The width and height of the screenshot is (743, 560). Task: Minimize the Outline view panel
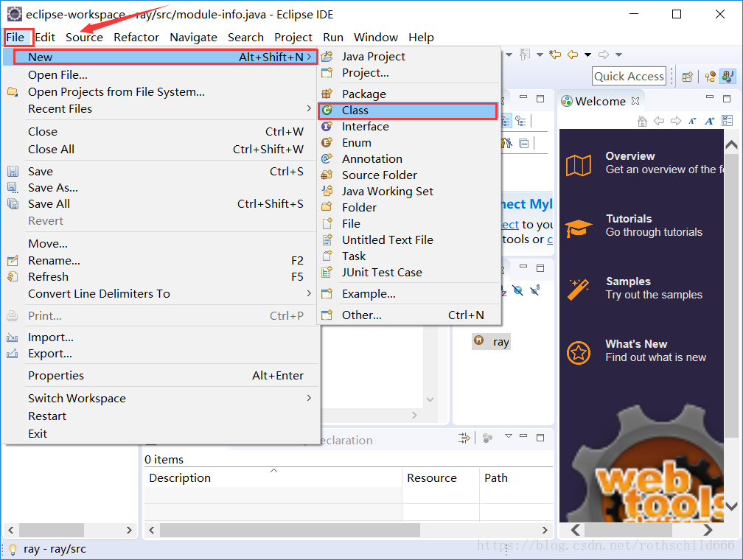pos(523,267)
